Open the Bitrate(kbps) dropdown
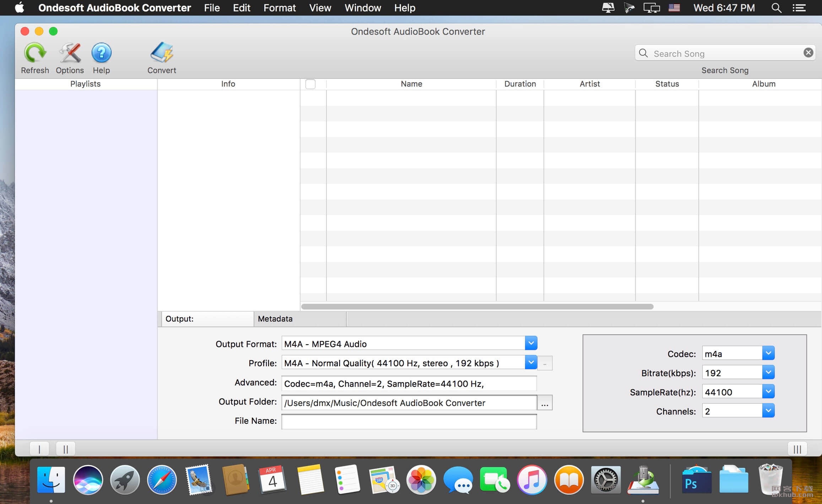The height and width of the screenshot is (504, 822). pos(768,372)
